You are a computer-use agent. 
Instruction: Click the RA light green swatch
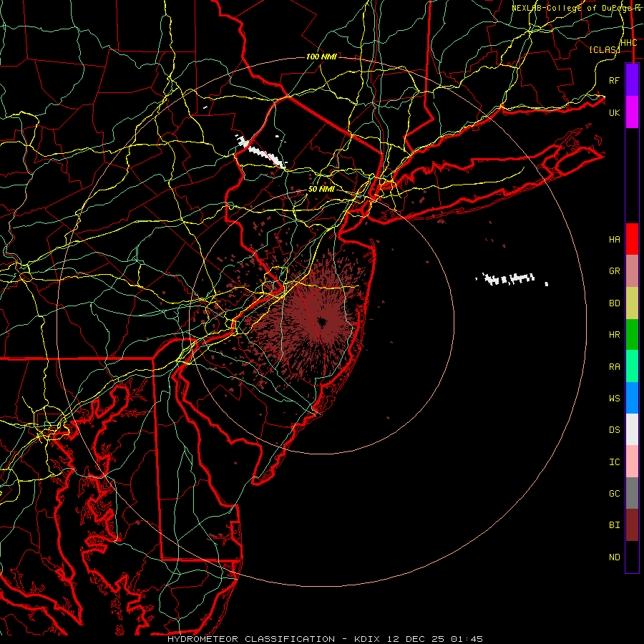tap(632, 366)
